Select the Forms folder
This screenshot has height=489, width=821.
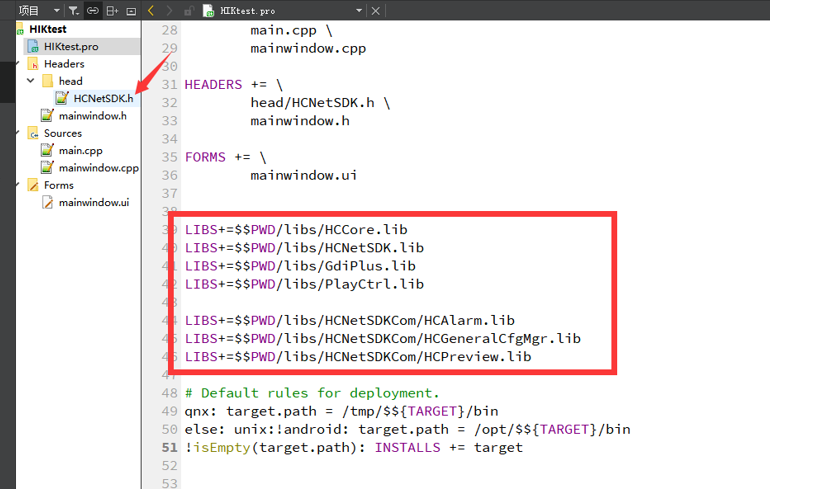(x=59, y=185)
